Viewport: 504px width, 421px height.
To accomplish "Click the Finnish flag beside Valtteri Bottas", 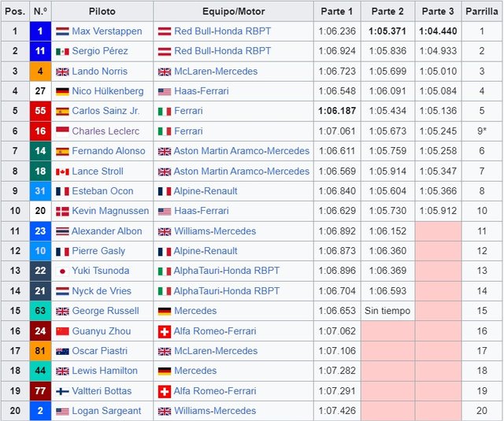I will [x=62, y=391].
